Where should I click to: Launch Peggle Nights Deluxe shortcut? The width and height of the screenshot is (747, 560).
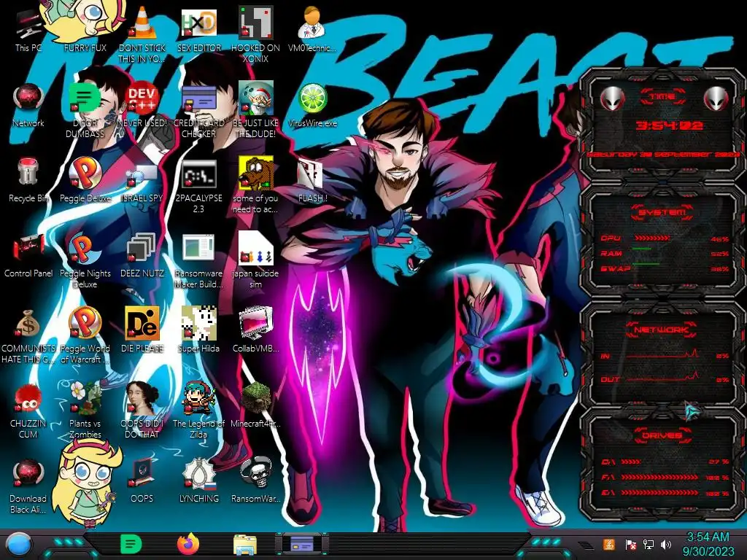[x=85, y=260]
